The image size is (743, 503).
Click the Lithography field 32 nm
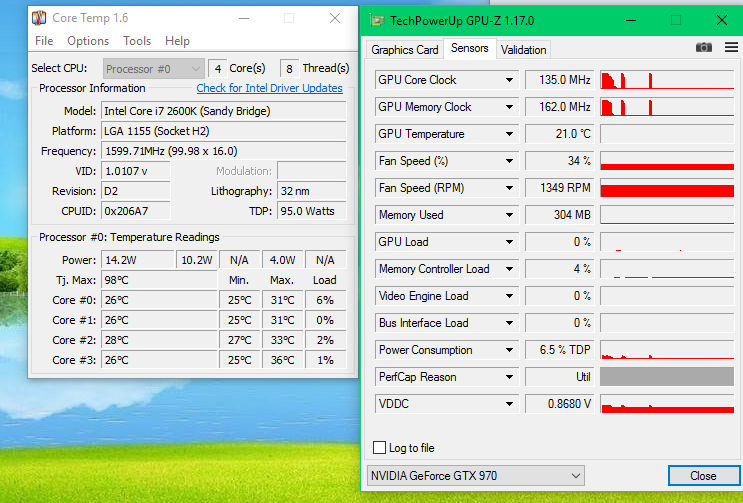[312, 191]
